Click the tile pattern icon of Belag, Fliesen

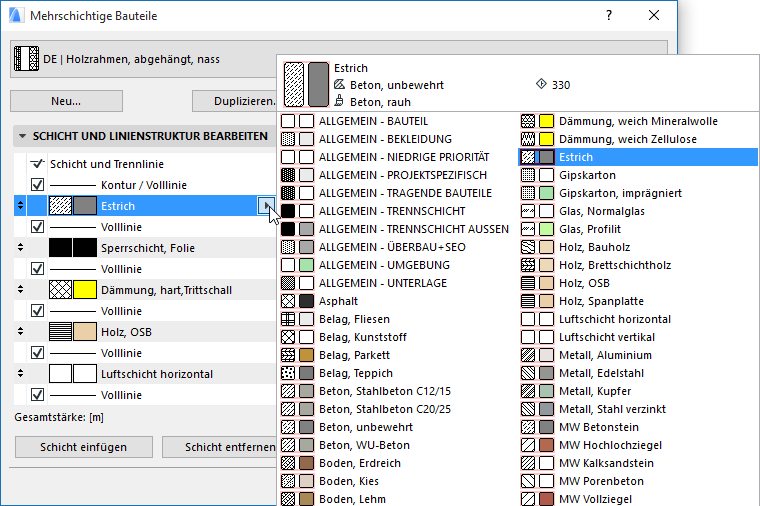[288, 319]
